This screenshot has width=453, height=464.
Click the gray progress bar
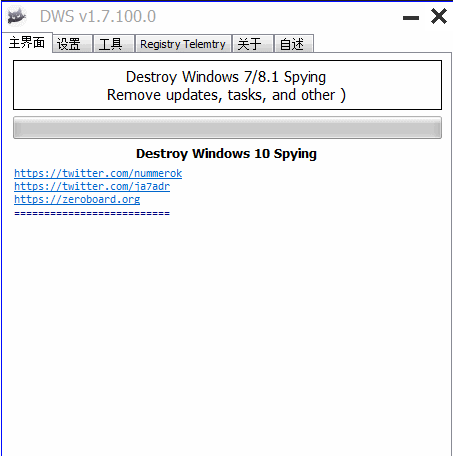click(227, 127)
